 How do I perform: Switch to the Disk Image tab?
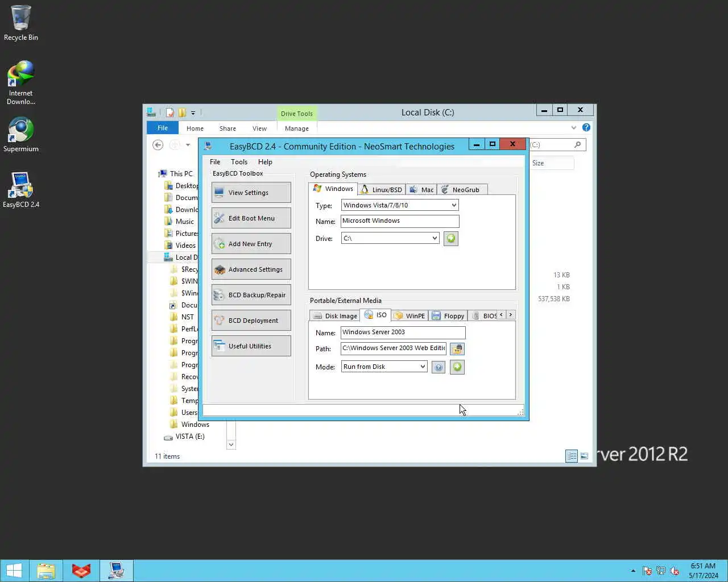point(335,315)
